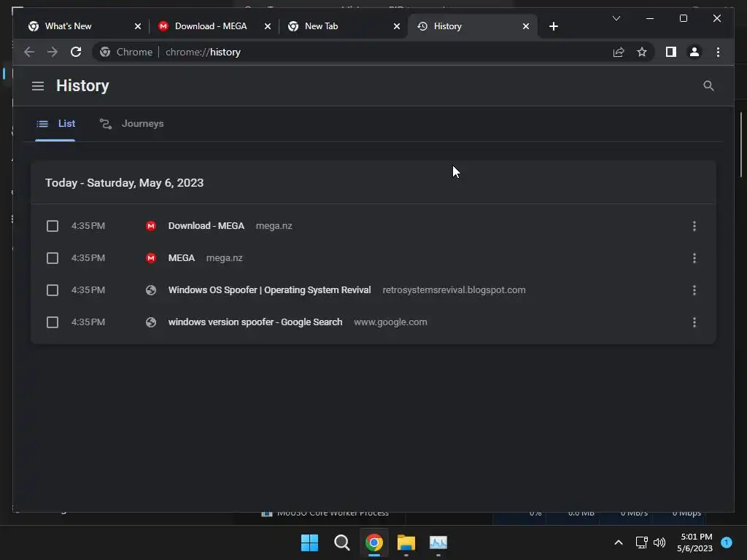Select the History browser tab

click(472, 26)
